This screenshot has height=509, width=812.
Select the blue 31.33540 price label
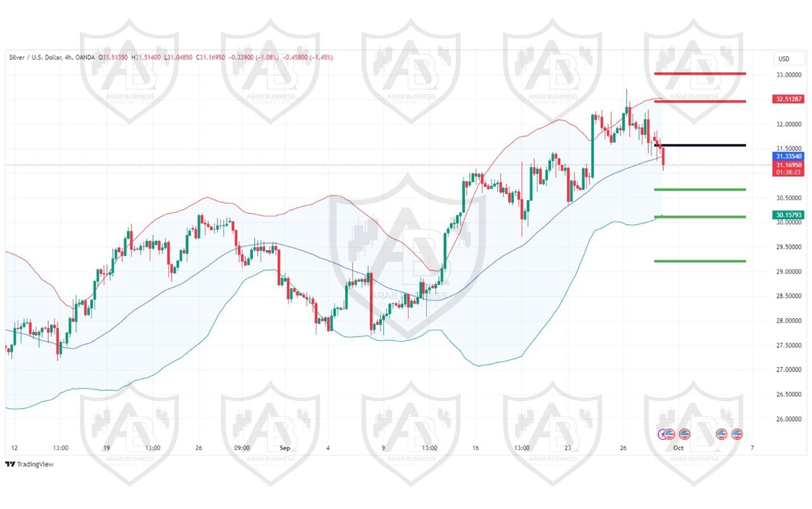(788, 156)
